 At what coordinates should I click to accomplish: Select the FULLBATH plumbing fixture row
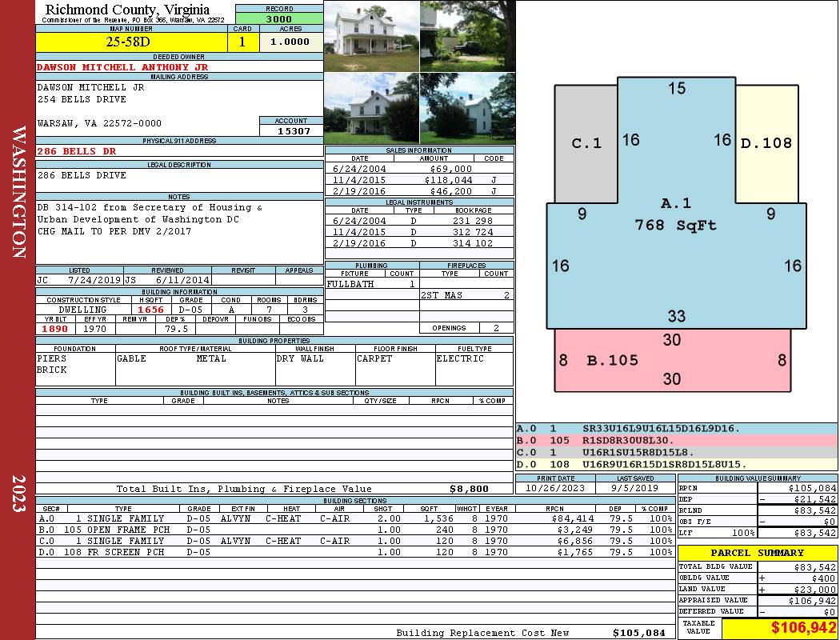372,284
